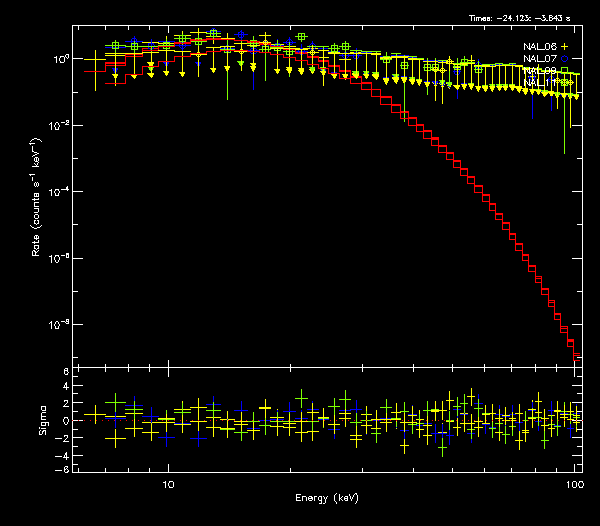600x526 pixels.
Task: Click the 10⁻⁴ tick label on rate axis
Action: coord(59,192)
